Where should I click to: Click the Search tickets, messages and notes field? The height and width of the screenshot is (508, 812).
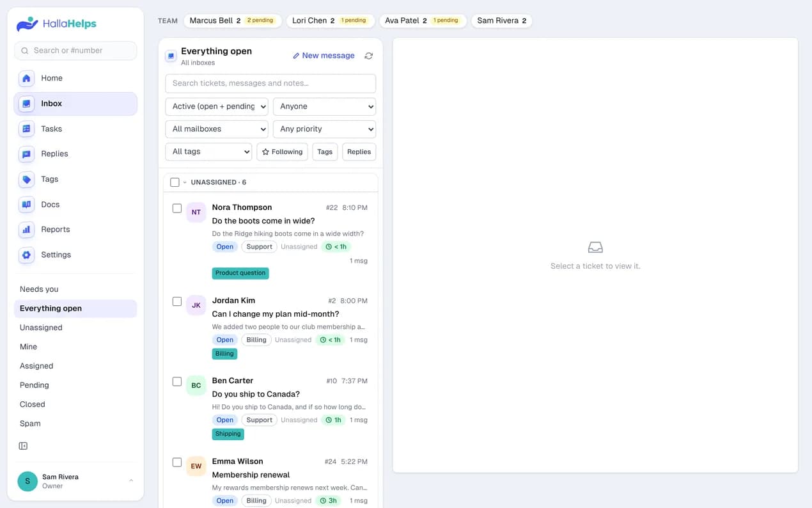pos(270,83)
